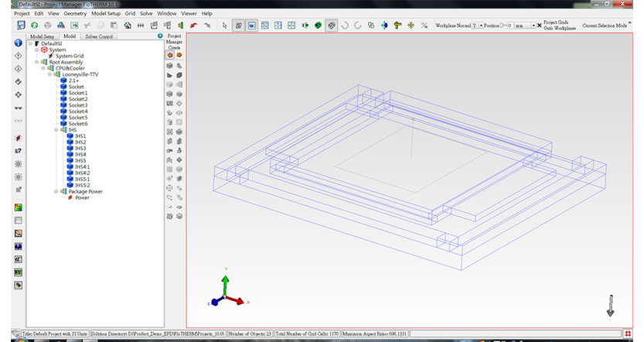Select the pointer selection tool

(224, 26)
